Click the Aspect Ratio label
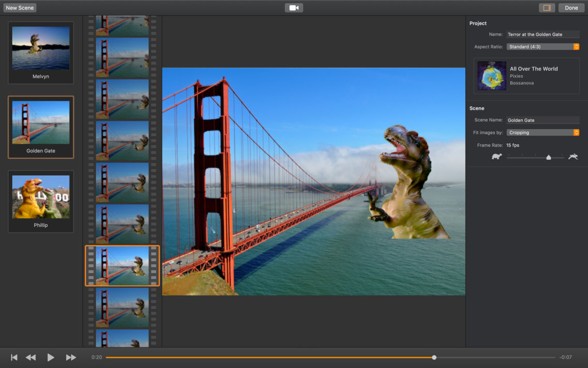This screenshot has width=588, height=368. click(488, 47)
